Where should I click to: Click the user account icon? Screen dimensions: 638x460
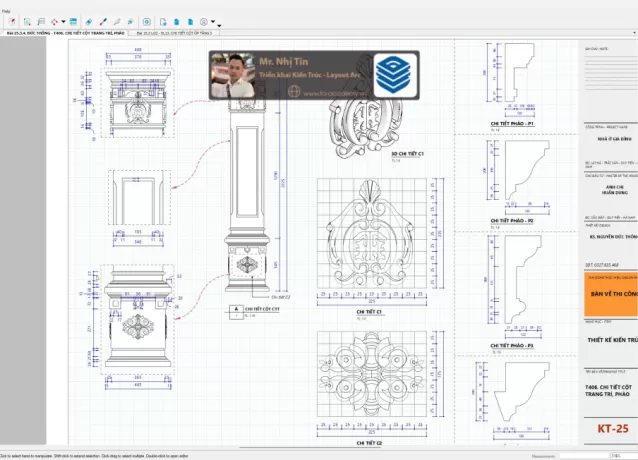point(204,22)
